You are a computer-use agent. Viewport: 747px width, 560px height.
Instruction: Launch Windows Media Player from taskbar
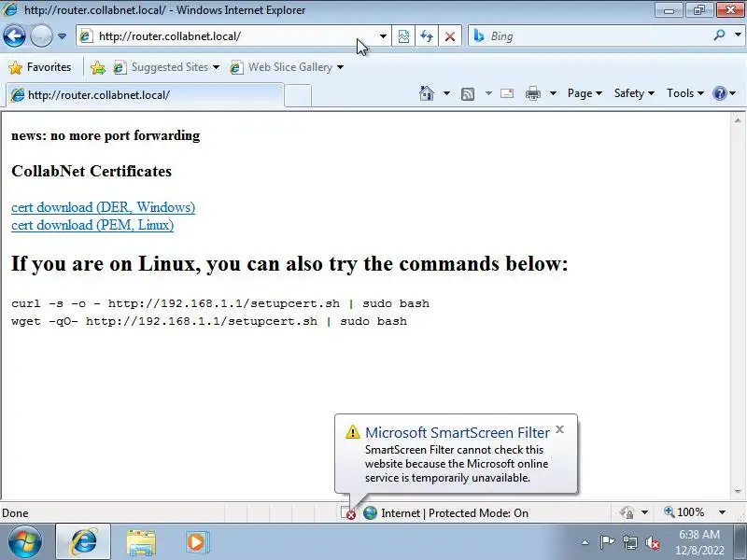click(197, 542)
